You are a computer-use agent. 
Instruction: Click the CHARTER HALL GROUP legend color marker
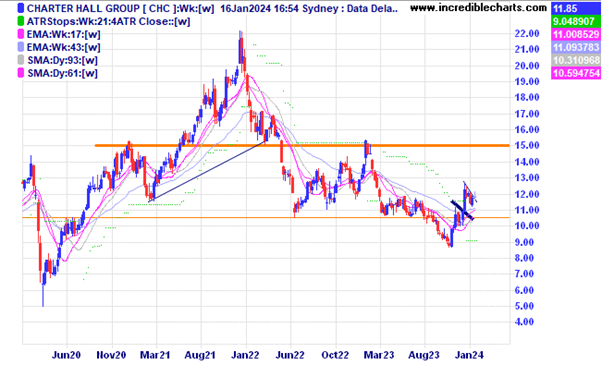(x=21, y=8)
